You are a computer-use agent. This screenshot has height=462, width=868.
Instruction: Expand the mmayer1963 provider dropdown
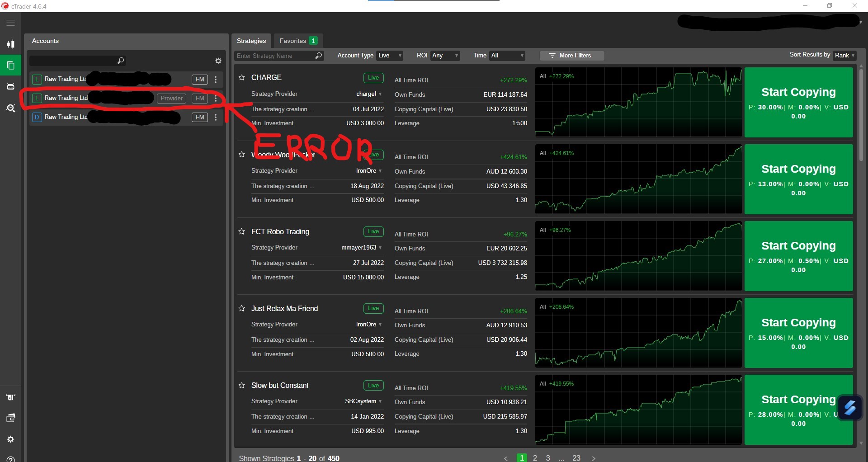380,248
